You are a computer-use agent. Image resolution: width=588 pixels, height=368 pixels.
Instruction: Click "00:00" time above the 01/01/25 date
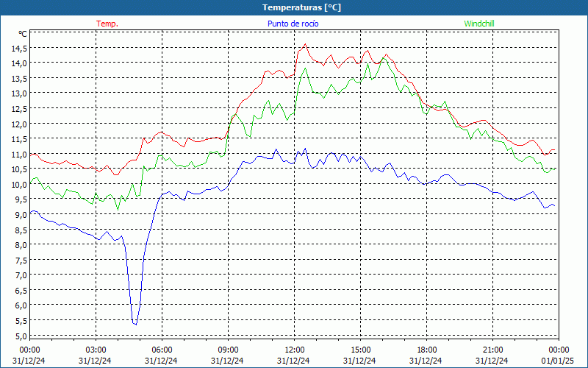559,350
